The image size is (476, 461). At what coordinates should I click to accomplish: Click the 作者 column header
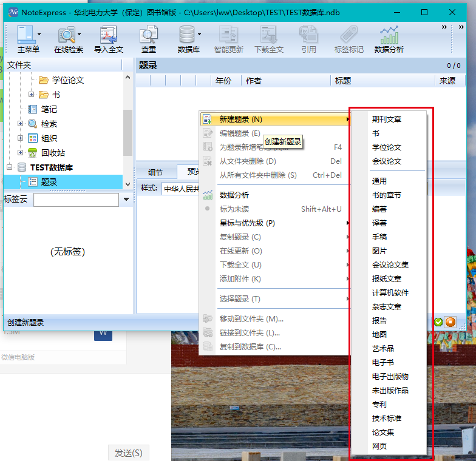[x=285, y=81]
